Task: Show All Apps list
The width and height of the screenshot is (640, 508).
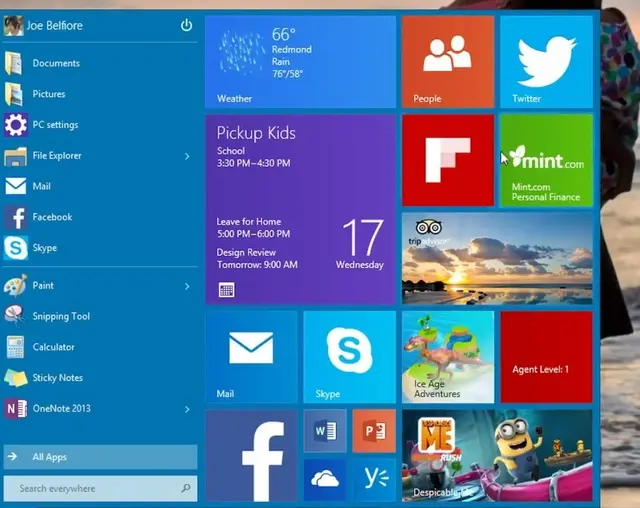Action: click(100, 457)
